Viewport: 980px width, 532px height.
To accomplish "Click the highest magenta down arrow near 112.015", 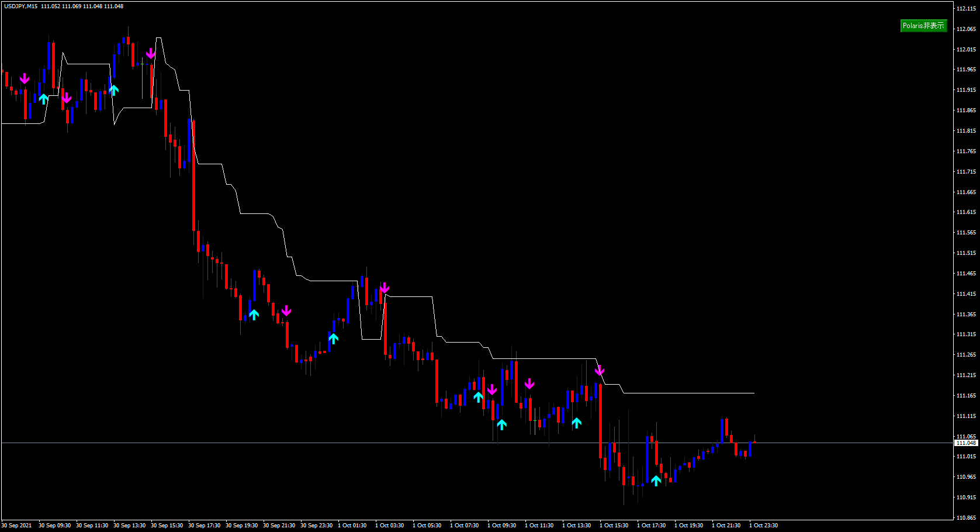I will click(151, 53).
